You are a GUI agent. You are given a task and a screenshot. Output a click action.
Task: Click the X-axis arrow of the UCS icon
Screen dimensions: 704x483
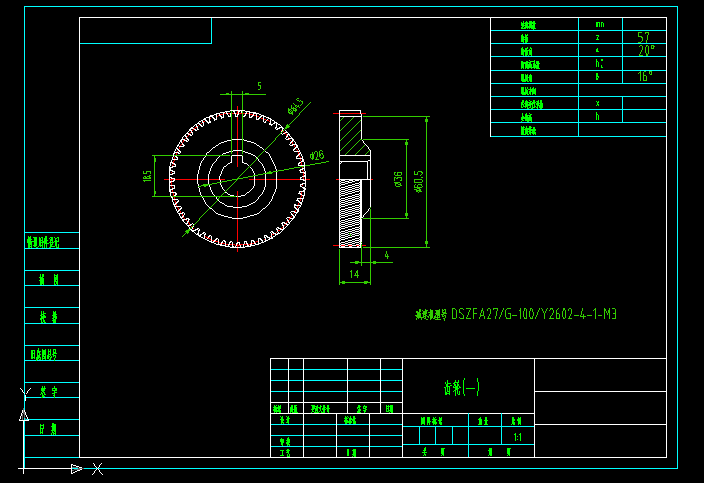tap(75, 468)
